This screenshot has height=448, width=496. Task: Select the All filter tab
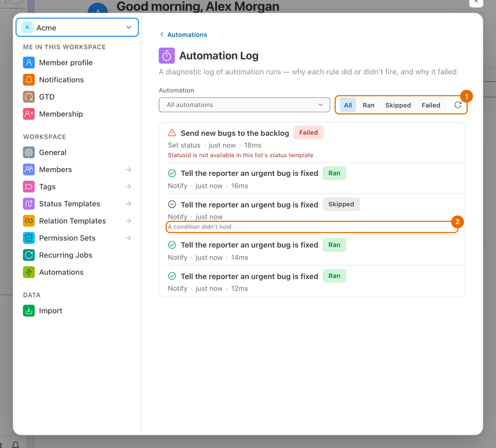(x=348, y=105)
